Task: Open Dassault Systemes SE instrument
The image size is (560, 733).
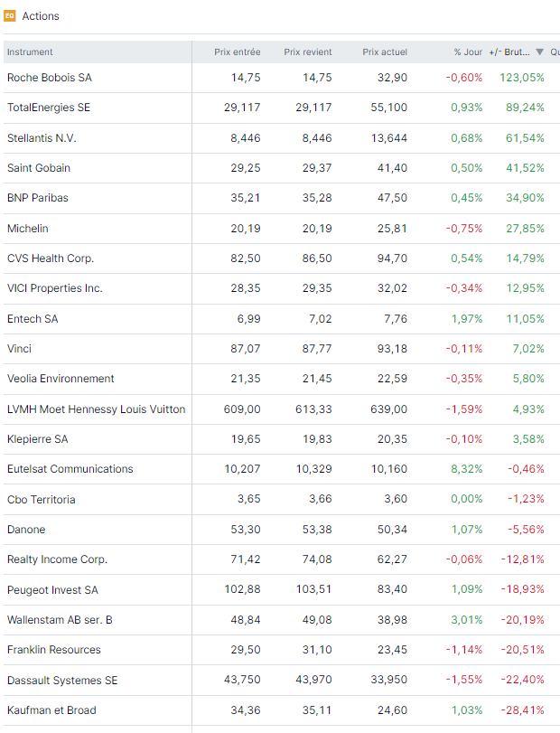Action: (x=62, y=681)
